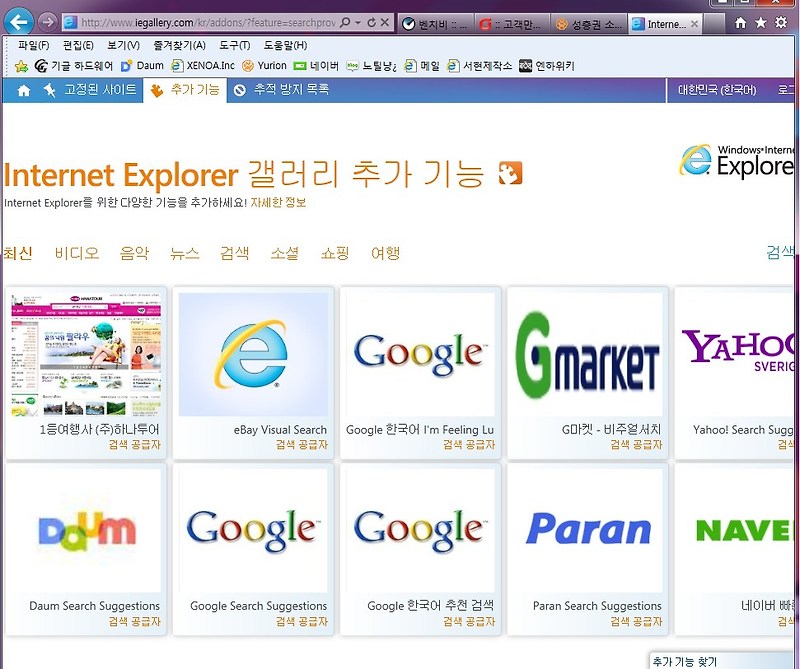Go back with the browser back arrow
800x669 pixels.
coord(19,22)
